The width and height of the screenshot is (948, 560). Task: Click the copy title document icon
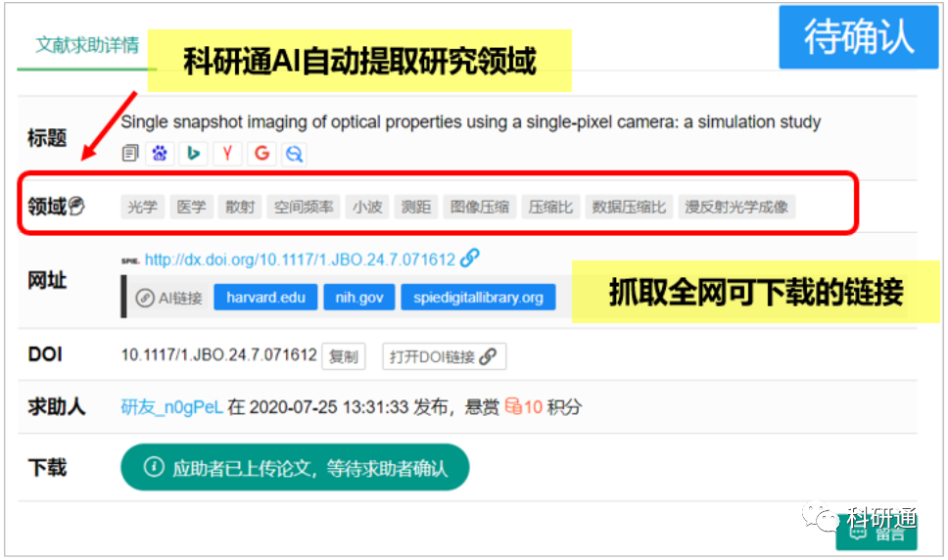pos(130,154)
